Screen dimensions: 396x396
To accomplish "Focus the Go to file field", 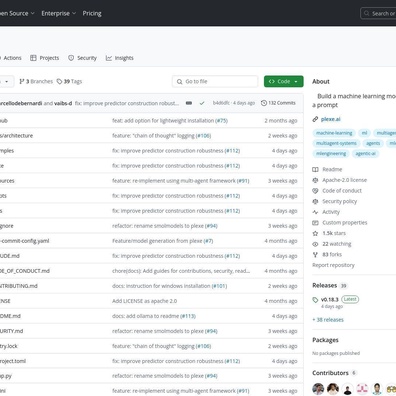I will coord(215,81).
